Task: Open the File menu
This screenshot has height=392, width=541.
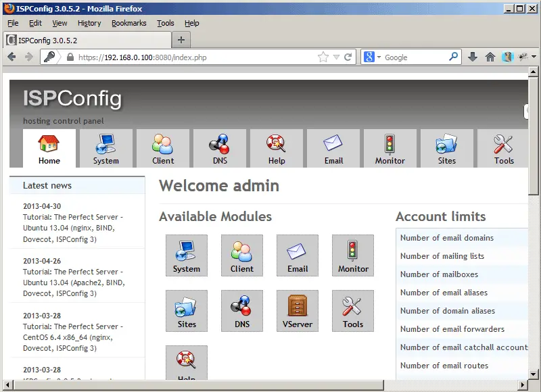Action: point(13,23)
